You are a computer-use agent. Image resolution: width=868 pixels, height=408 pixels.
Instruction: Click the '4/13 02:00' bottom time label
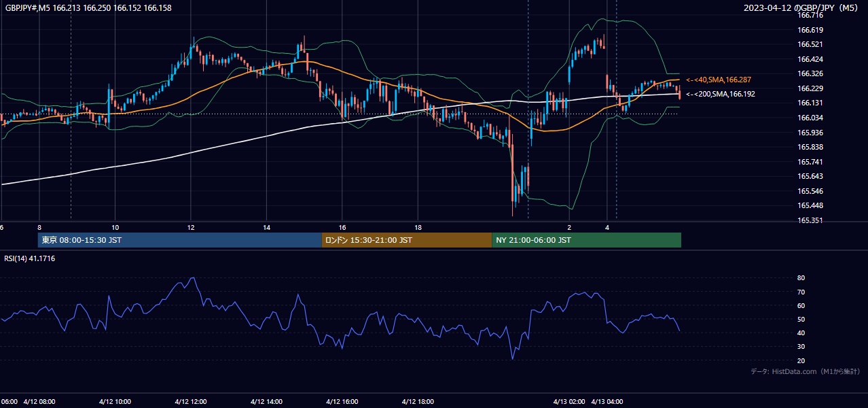coord(570,401)
